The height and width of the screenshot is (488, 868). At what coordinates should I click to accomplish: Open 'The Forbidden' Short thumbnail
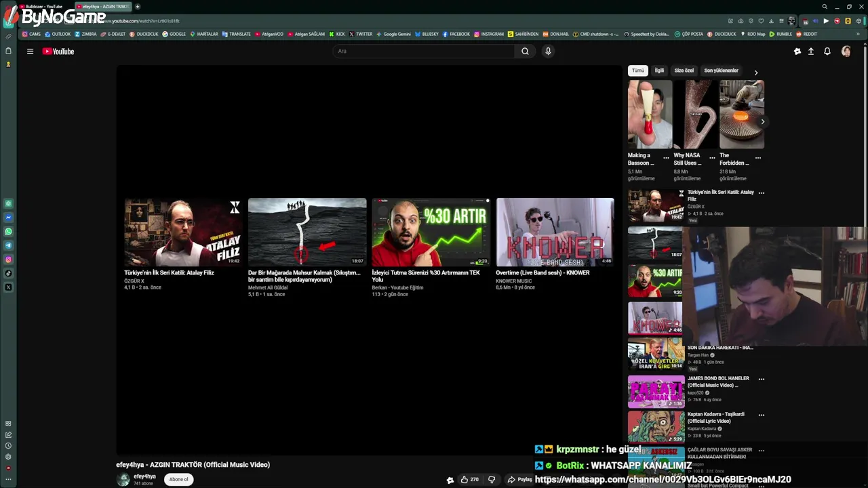(742, 115)
